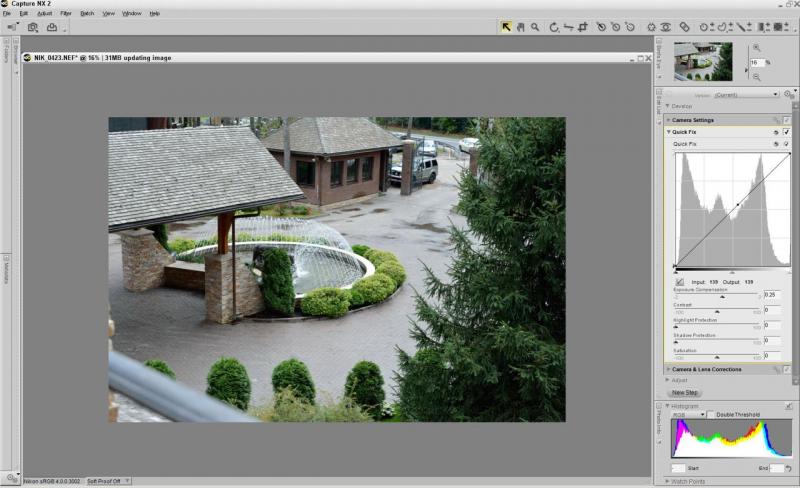The height and width of the screenshot is (488, 800).
Task: Open the Batch menu
Action: point(87,14)
